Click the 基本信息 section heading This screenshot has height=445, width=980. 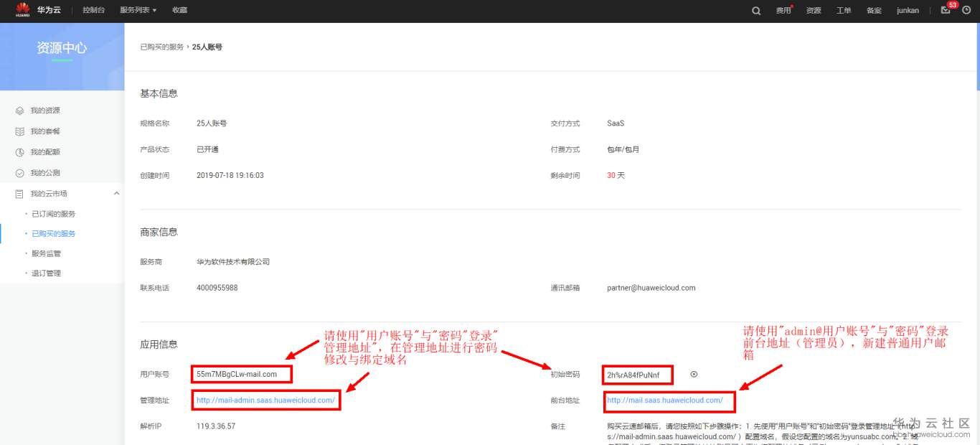point(159,93)
